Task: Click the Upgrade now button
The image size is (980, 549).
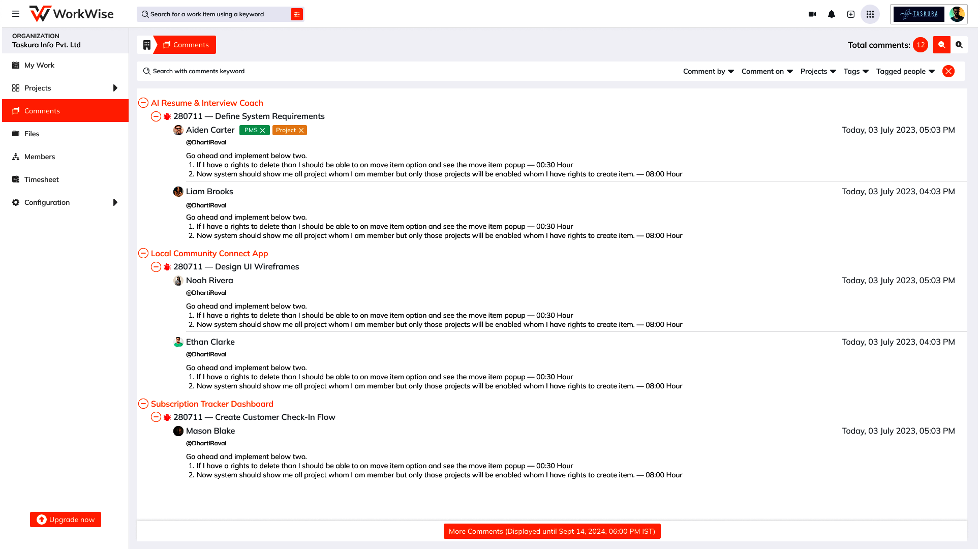Action: pos(66,520)
